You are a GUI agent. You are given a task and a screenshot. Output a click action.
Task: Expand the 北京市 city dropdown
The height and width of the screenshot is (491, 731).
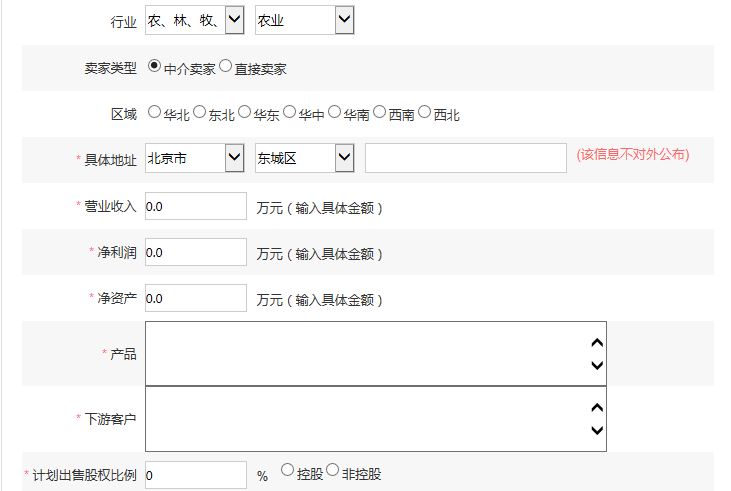194,158
